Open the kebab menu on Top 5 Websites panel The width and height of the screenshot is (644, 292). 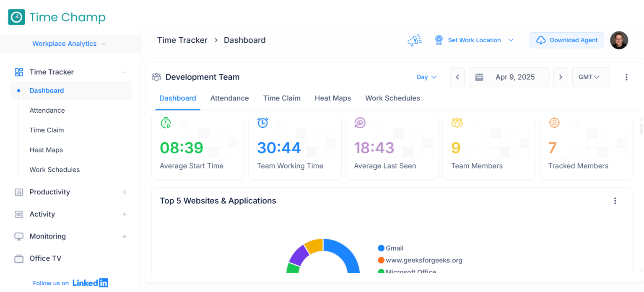click(615, 201)
